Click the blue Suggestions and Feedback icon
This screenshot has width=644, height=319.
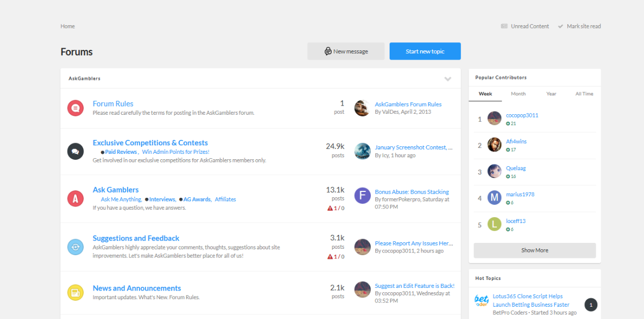pyautogui.click(x=75, y=247)
